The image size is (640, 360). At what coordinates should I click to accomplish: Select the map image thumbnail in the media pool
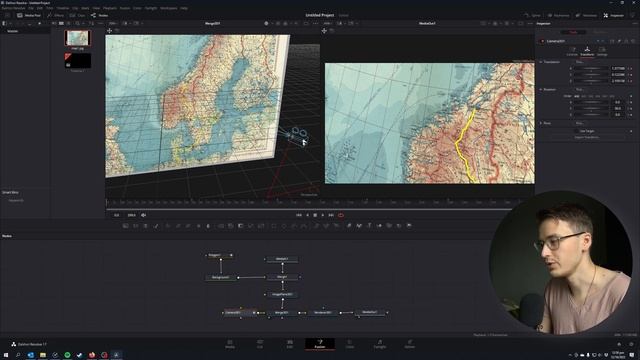[78, 38]
